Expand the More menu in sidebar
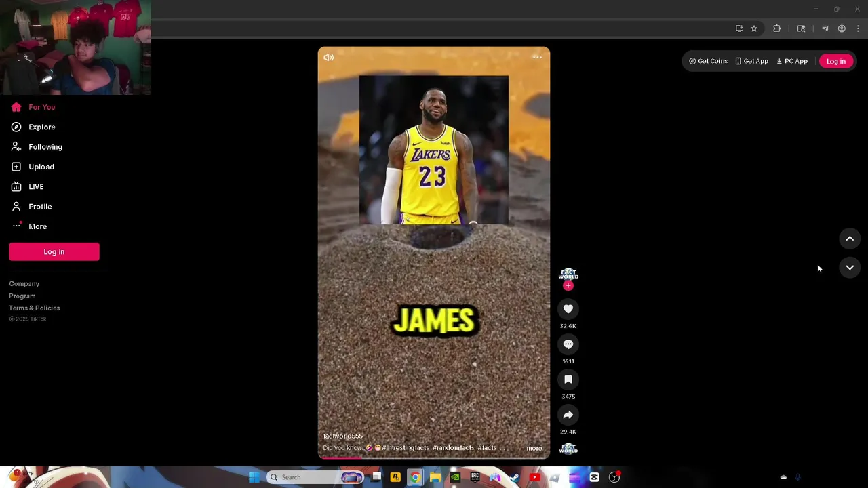This screenshot has width=868, height=488. pos(28,226)
